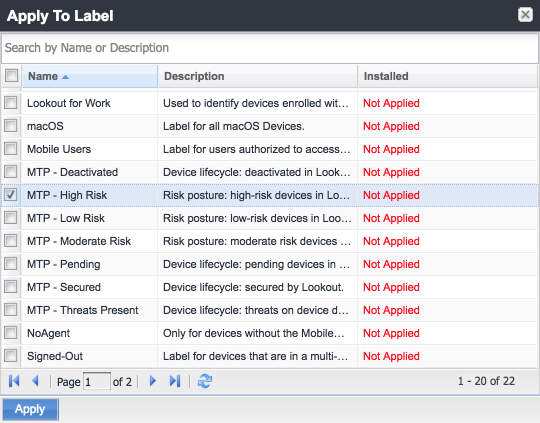Sort by the Description column header
The image size is (540, 423).
[257, 76]
